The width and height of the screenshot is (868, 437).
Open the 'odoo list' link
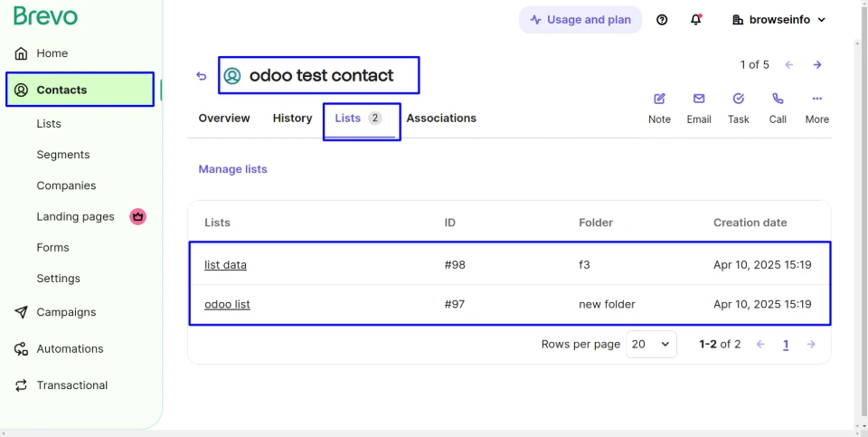227,305
